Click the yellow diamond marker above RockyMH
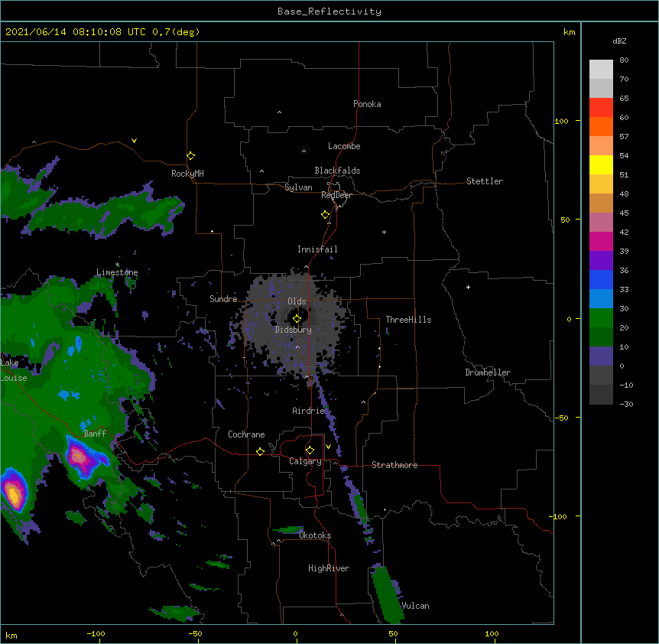The image size is (659, 644). point(190,156)
